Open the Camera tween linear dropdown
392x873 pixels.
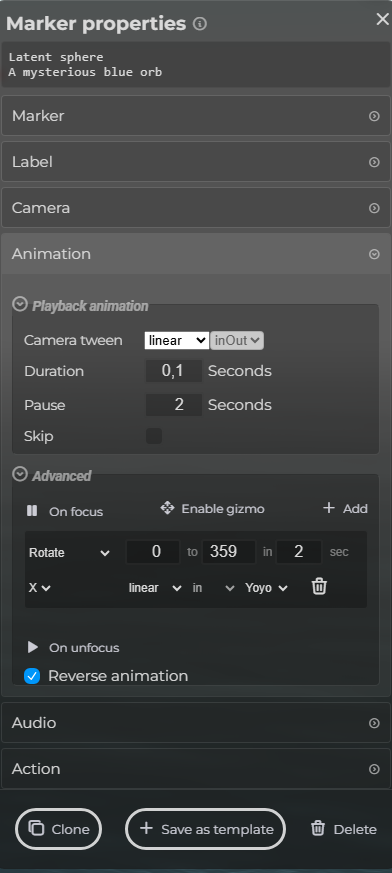click(177, 340)
